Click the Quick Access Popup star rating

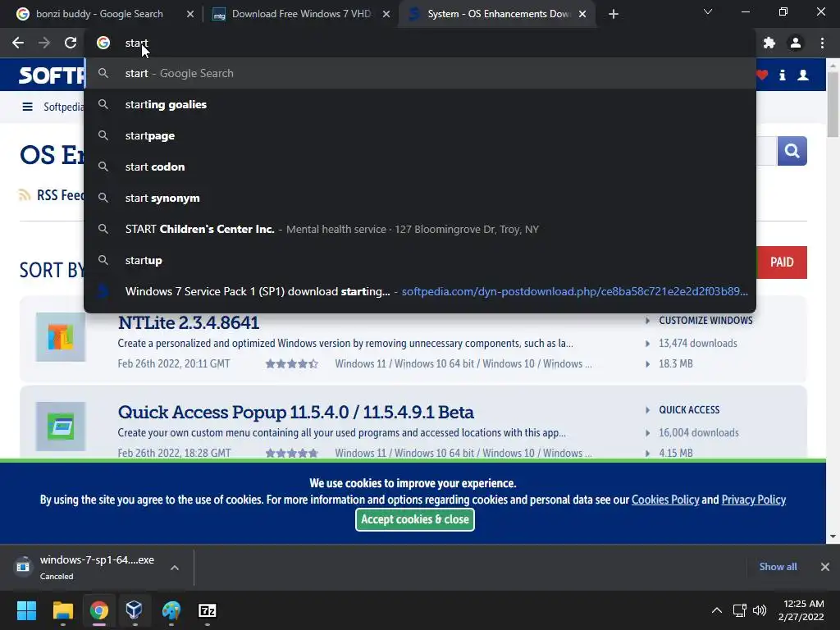(292, 453)
